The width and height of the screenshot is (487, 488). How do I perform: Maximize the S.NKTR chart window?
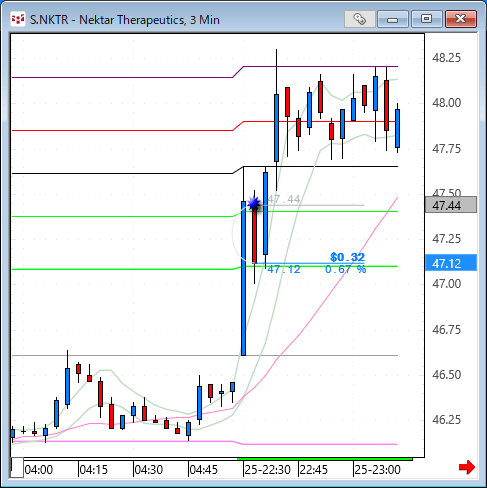426,19
